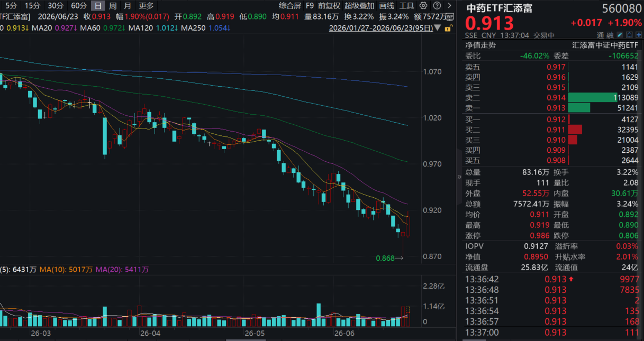This screenshot has width=644, height=341.
Task: Open the settings gear icon
Action: (423, 5)
